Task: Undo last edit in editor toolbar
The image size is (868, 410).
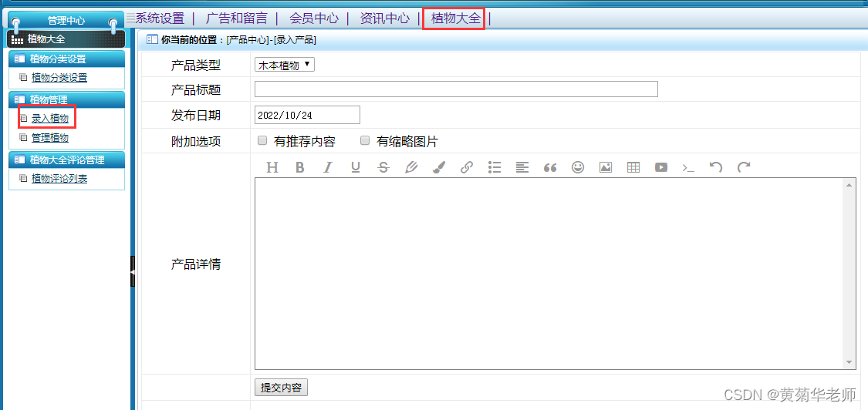Action: (716, 167)
